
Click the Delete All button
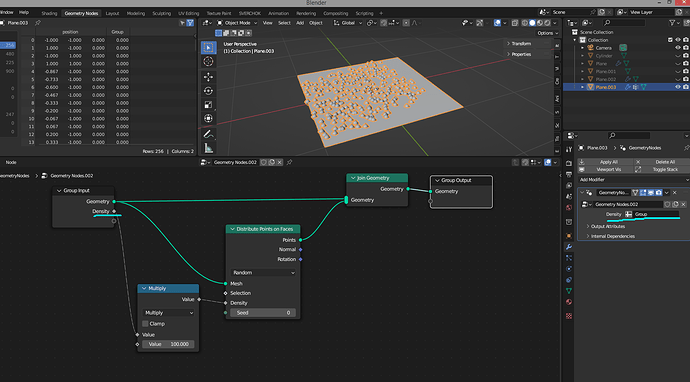[662, 162]
